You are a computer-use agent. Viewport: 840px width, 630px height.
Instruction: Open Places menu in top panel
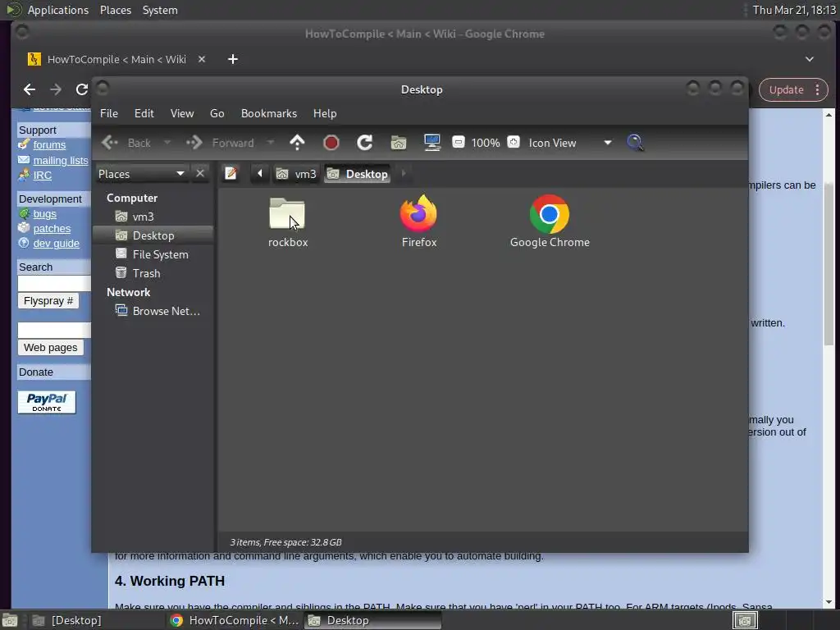pos(115,10)
